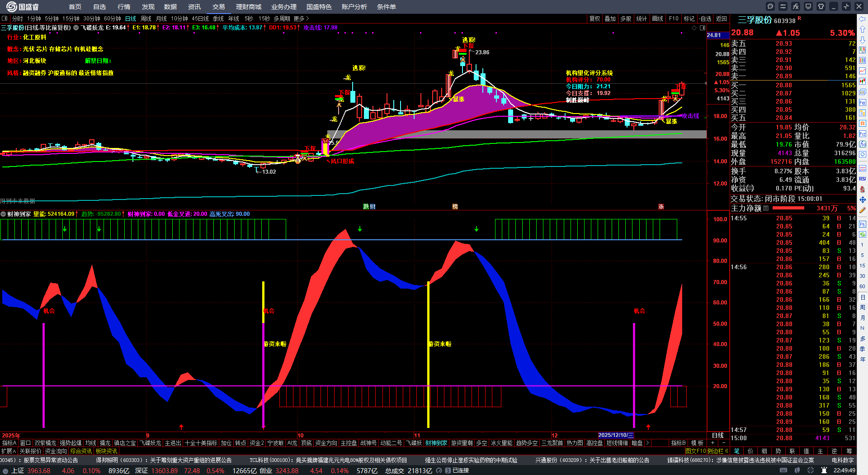868x475 pixels.
Task: Click the 返回 return button
Action: click(722, 19)
